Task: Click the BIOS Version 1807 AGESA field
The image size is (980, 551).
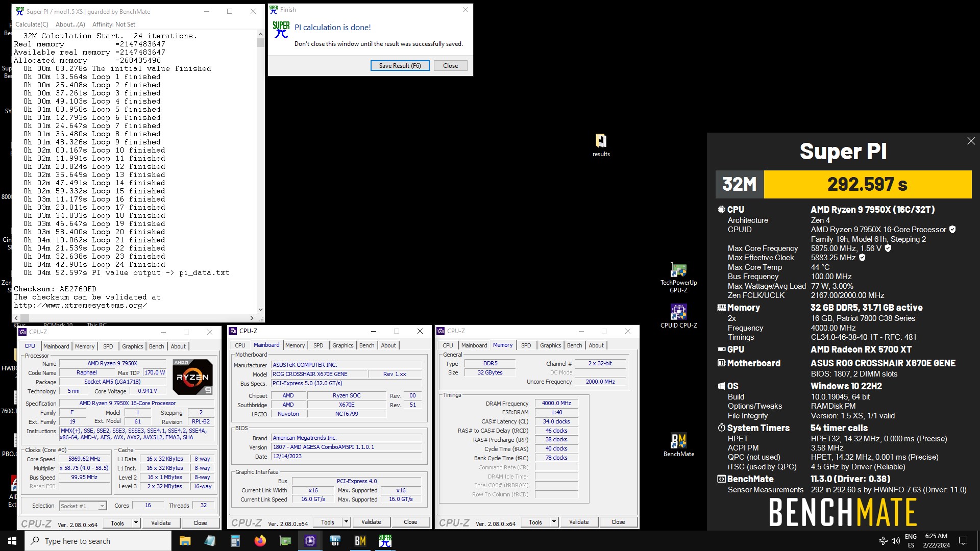Action: click(347, 447)
